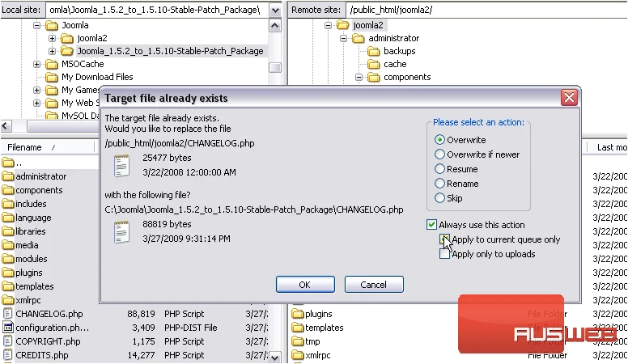The width and height of the screenshot is (628, 364).
Task: Select the CREDITS.php file icon
Action: (x=8, y=355)
